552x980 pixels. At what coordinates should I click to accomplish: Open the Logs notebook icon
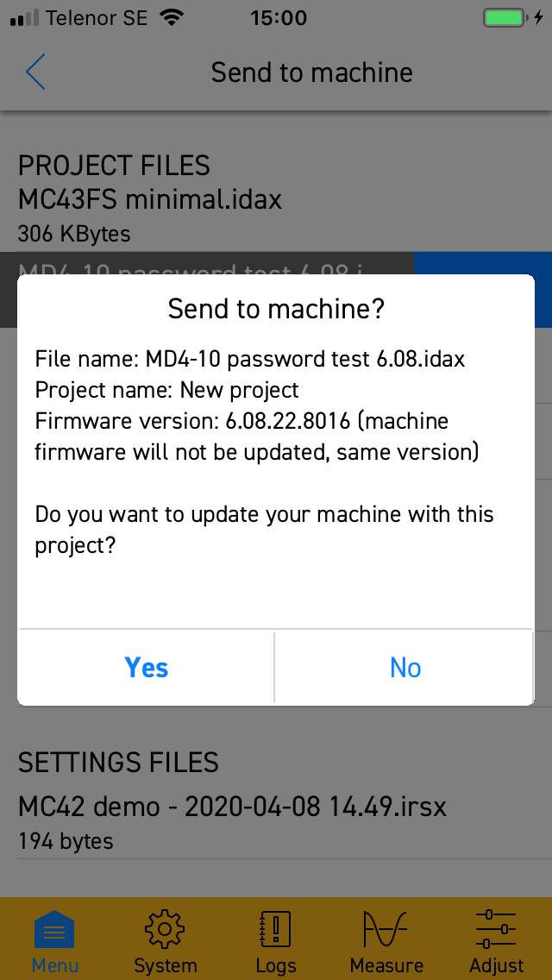click(x=276, y=929)
